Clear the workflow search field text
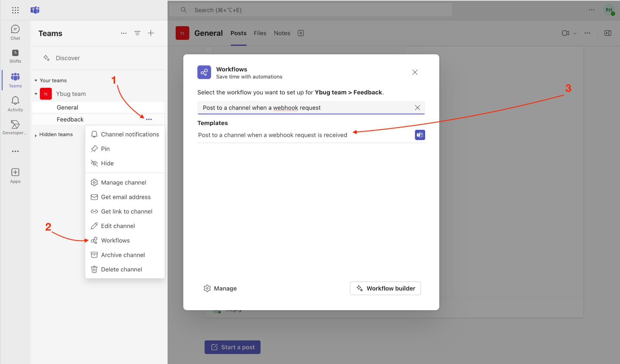Image resolution: width=620 pixels, height=364 pixels. [x=417, y=108]
